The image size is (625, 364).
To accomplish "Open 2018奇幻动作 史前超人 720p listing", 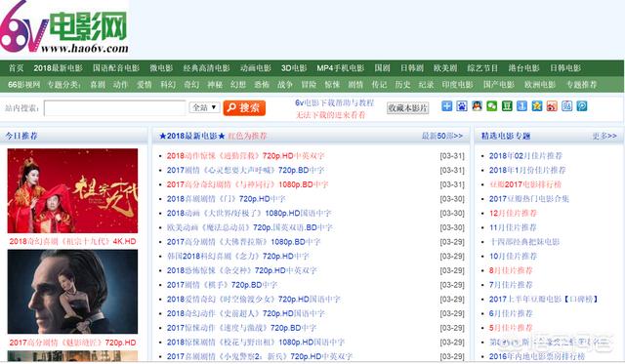I will [x=245, y=313].
